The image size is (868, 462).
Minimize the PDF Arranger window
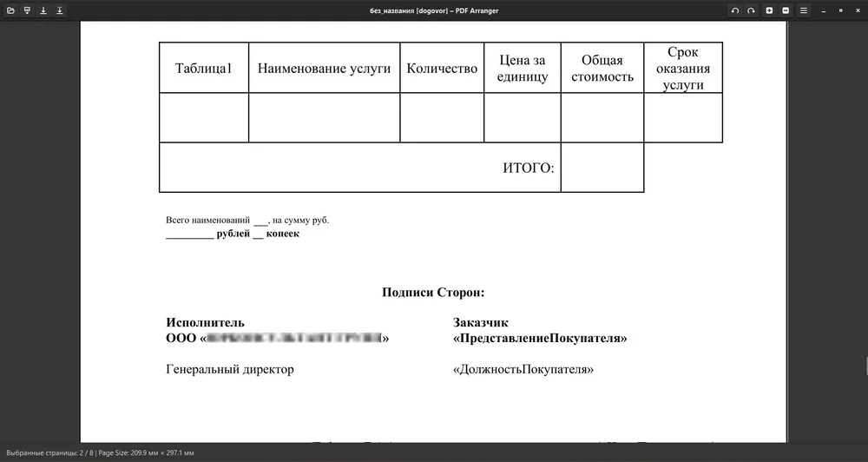(x=825, y=10)
